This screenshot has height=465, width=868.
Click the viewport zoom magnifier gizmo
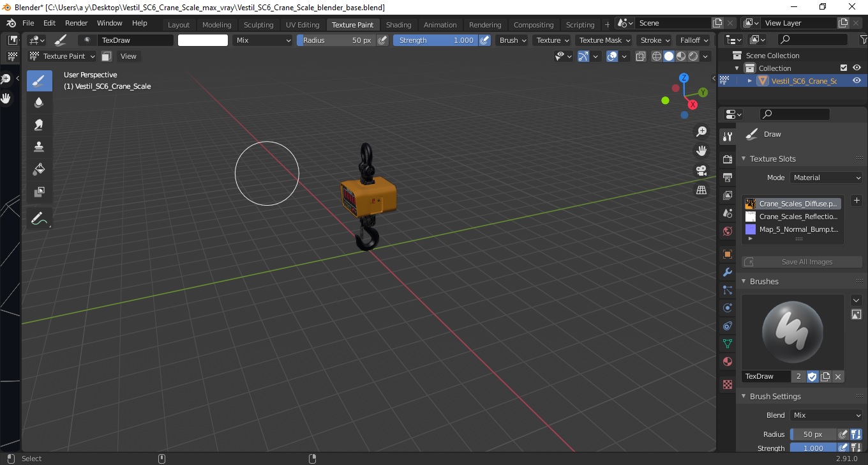(701, 132)
